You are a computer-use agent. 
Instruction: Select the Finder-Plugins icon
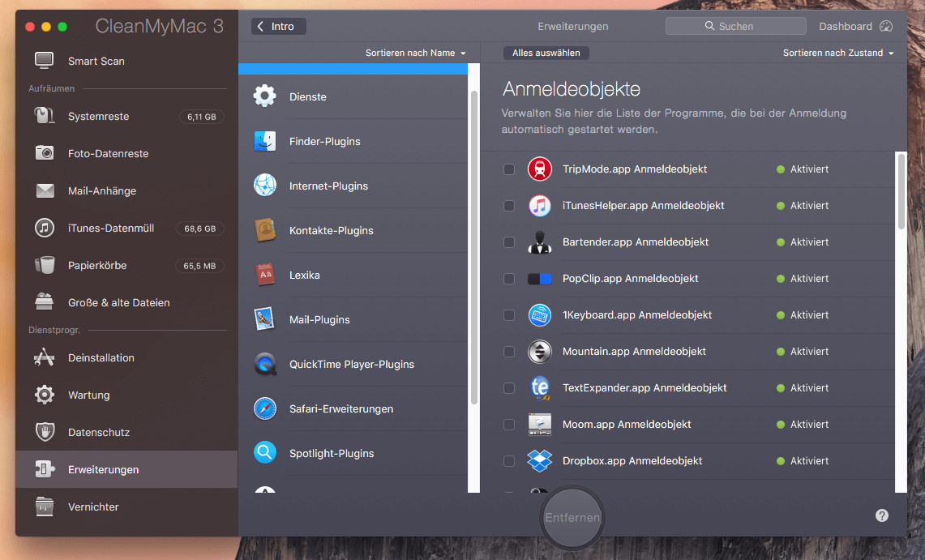coord(265,141)
